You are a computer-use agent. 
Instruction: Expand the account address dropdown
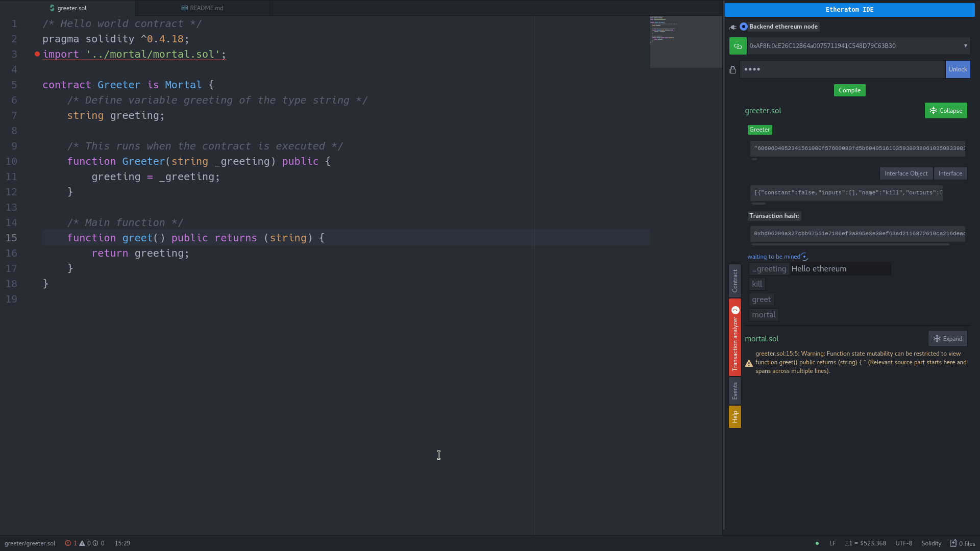966,46
